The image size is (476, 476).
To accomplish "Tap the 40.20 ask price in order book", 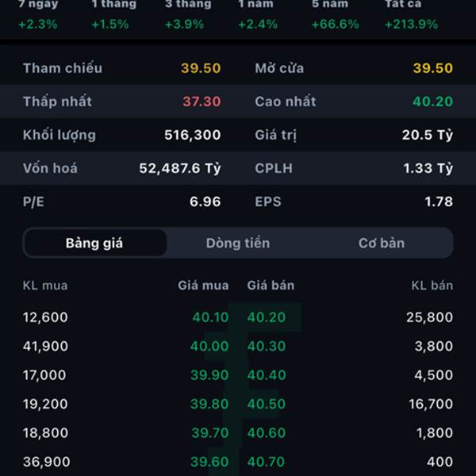I will (267, 317).
